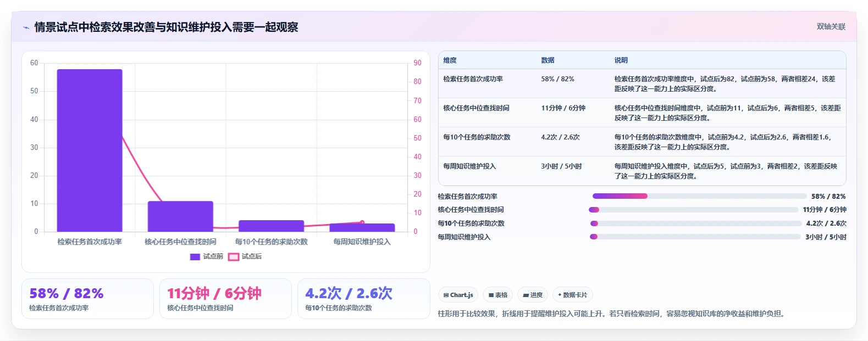The image size is (868, 341).
Task: Click the 维度 column header
Action: (x=450, y=60)
